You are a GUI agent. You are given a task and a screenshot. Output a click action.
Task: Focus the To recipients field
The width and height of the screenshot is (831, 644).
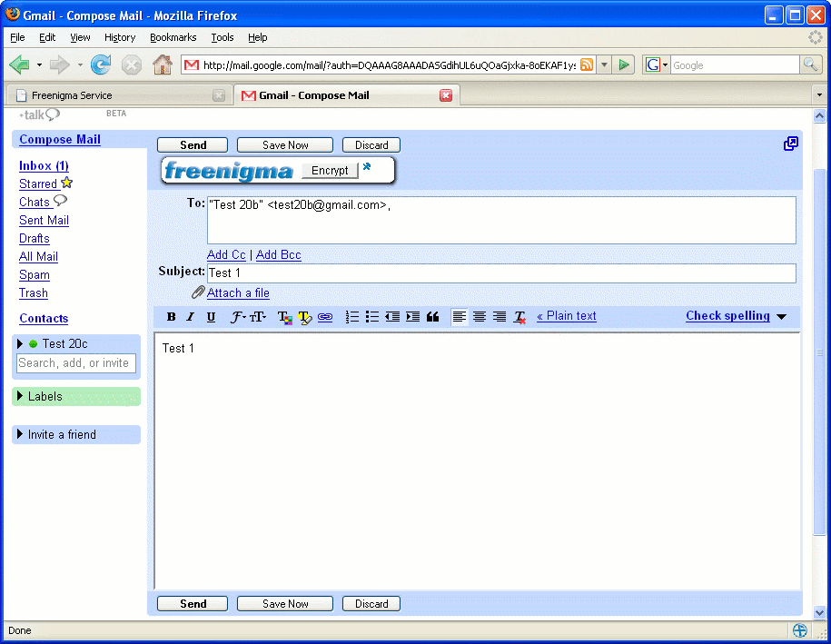(501, 220)
